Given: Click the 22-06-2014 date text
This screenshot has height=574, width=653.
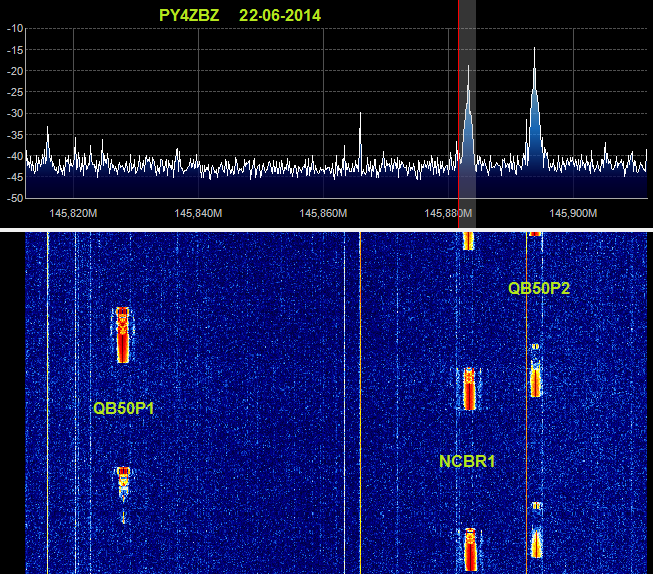Looking at the screenshot, I should click(280, 15).
